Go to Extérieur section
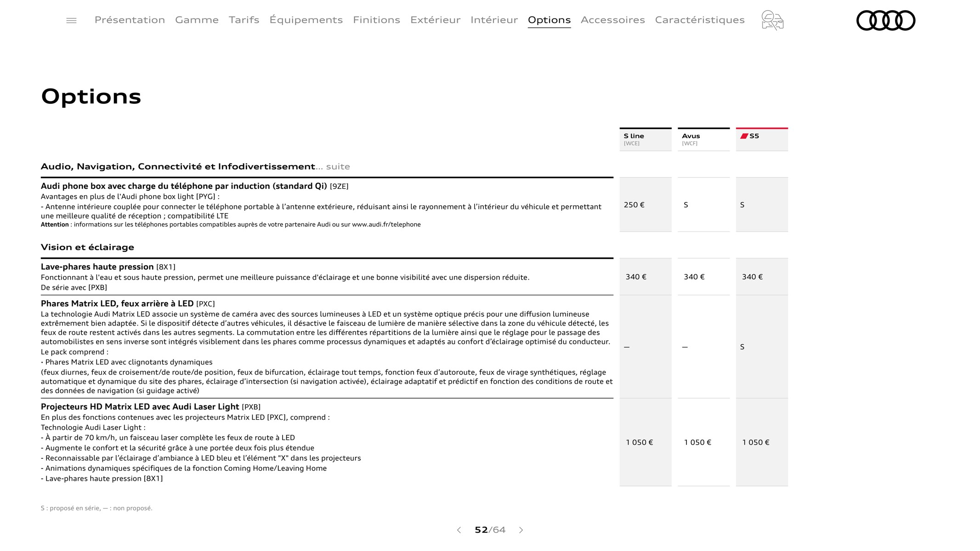Image resolution: width=980 pixels, height=551 pixels. pyautogui.click(x=435, y=20)
